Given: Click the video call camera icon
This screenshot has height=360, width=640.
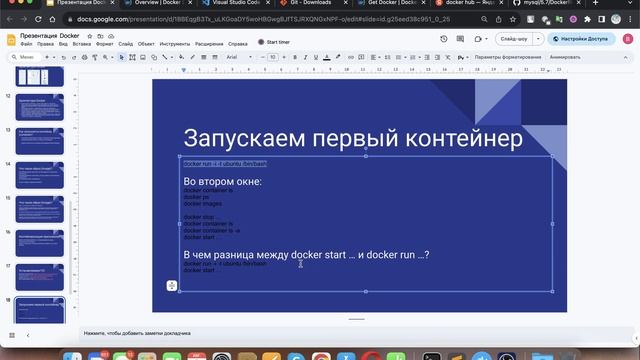Looking at the screenshot, I should point(478,39).
